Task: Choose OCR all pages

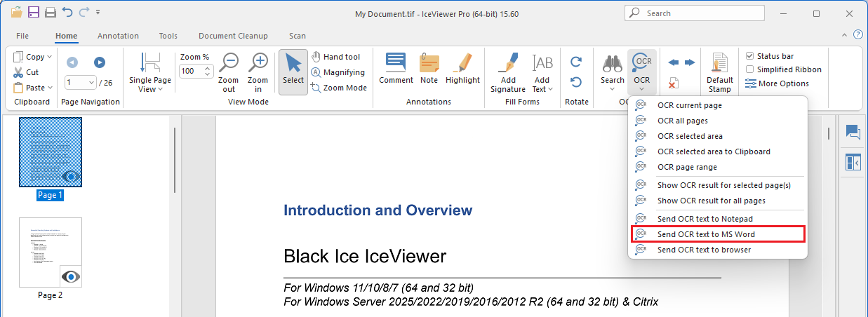Action: 717,121
